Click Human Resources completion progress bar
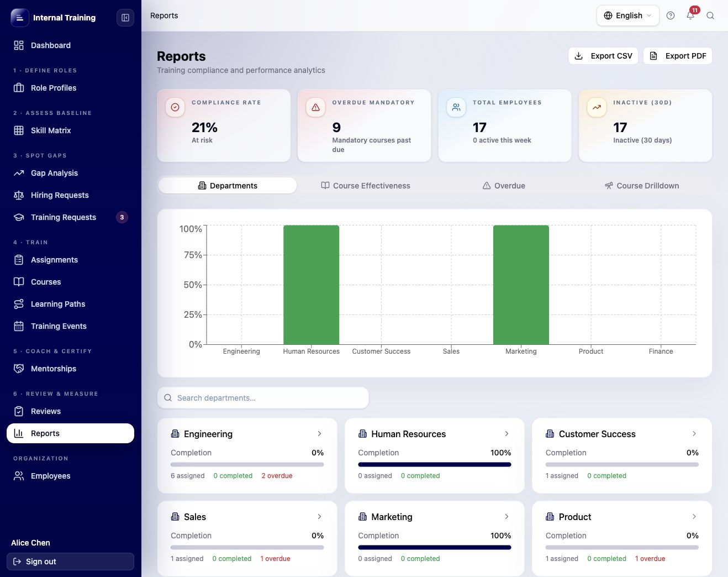 435,465
